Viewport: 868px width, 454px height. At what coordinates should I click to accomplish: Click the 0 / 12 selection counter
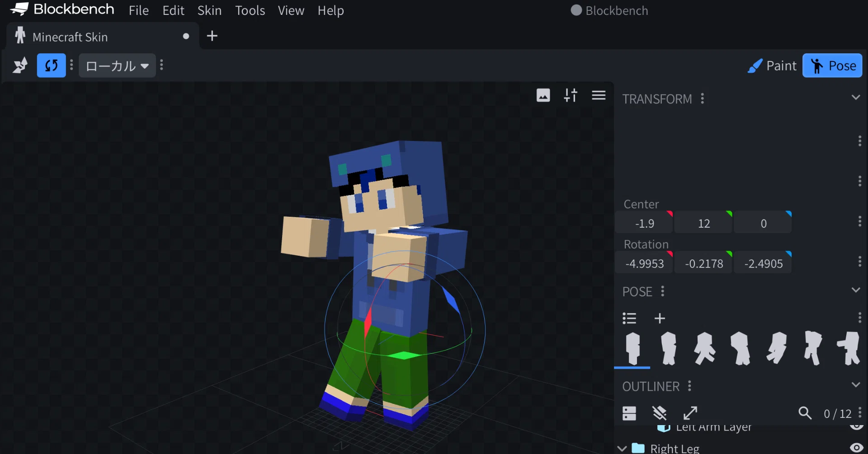[x=837, y=414]
